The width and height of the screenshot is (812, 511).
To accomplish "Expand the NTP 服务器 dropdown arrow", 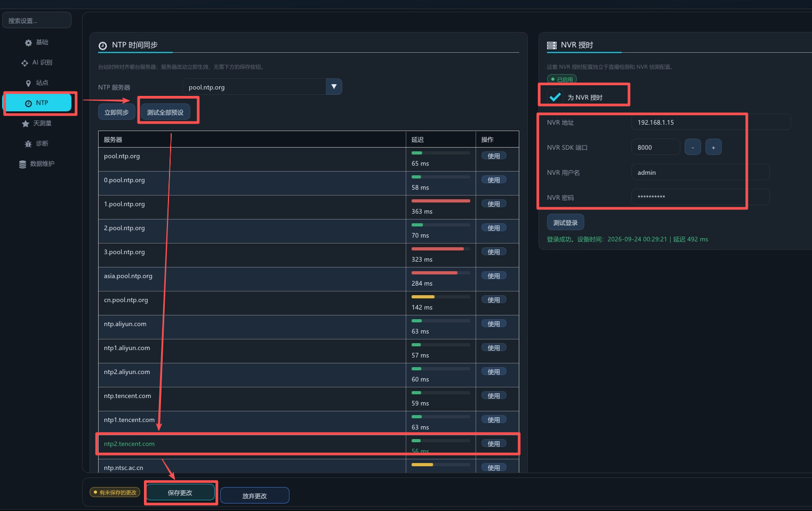I will 334,87.
